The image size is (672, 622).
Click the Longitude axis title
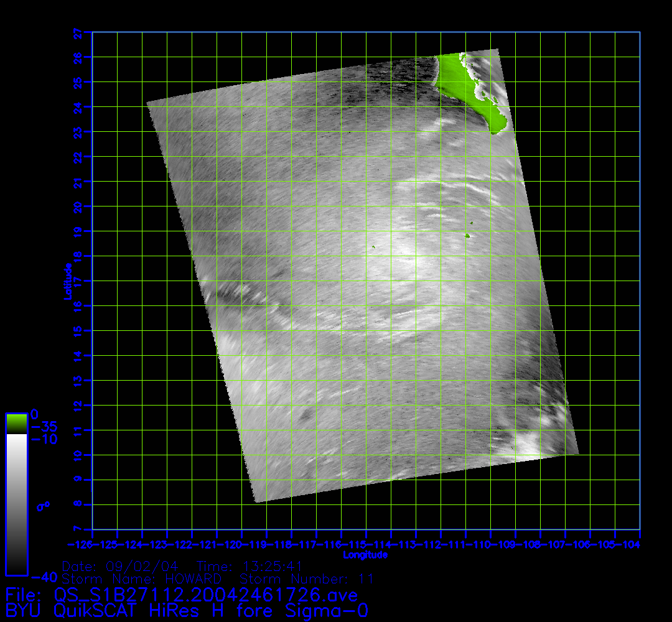[365, 555]
